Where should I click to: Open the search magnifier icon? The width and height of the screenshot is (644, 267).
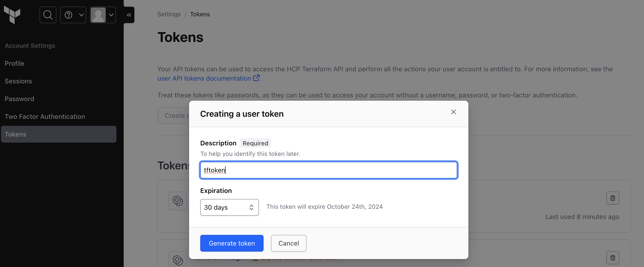click(48, 15)
